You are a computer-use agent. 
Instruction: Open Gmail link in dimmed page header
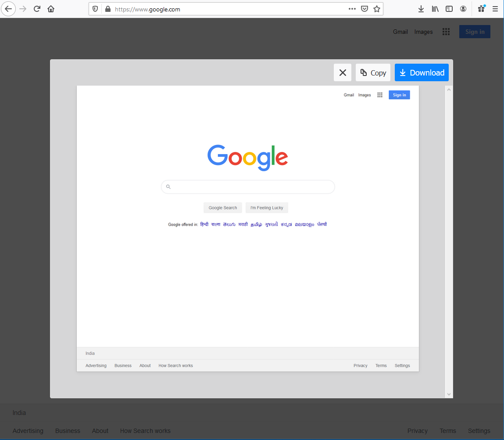point(400,32)
